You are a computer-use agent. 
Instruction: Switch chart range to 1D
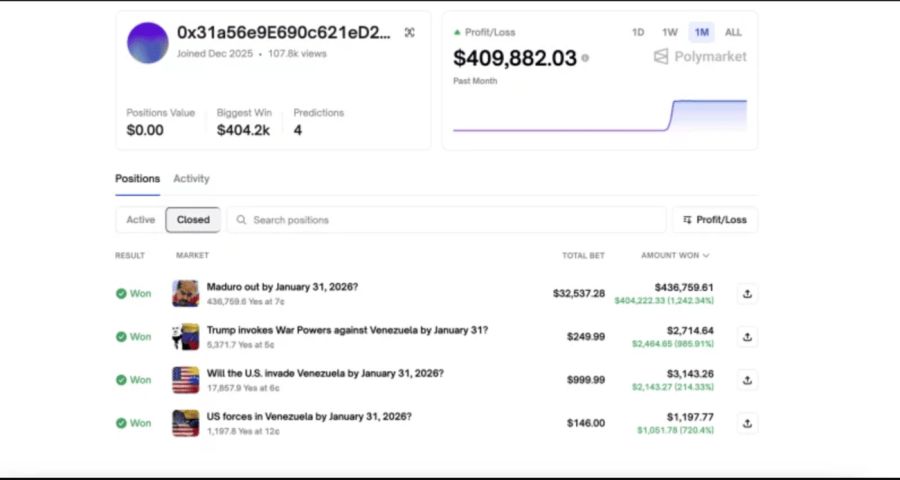(x=638, y=32)
